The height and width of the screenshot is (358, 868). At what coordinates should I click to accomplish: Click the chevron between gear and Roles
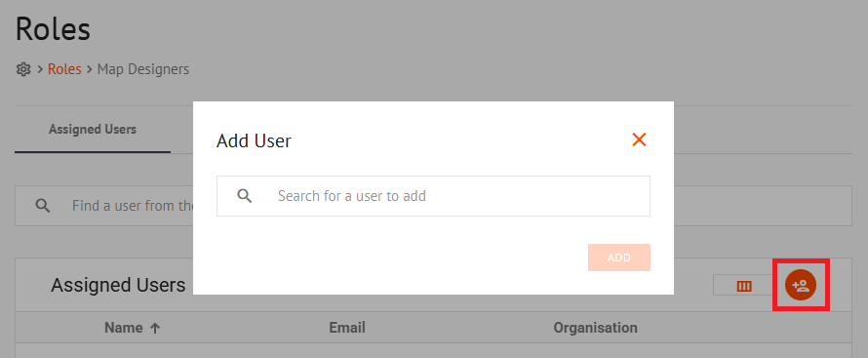[40, 69]
